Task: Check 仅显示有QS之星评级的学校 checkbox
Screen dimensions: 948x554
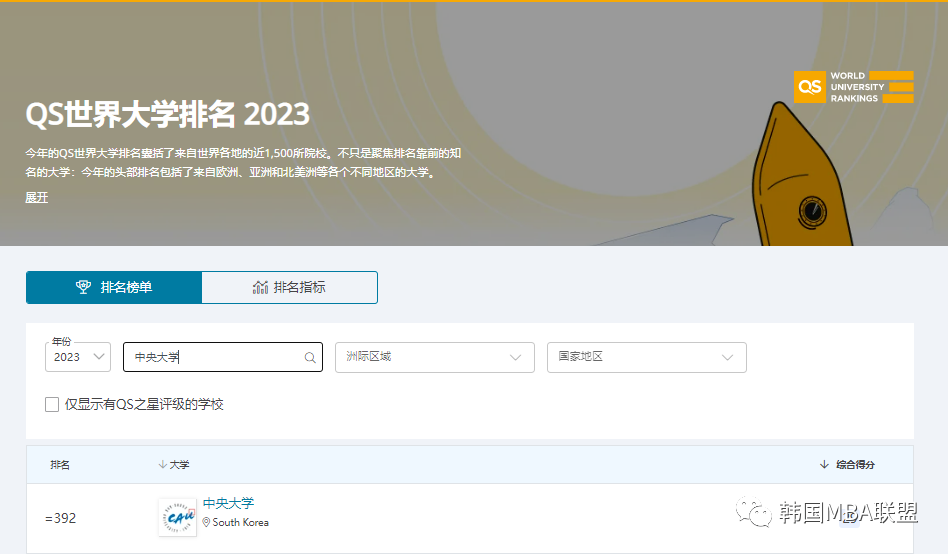Action: [52, 404]
